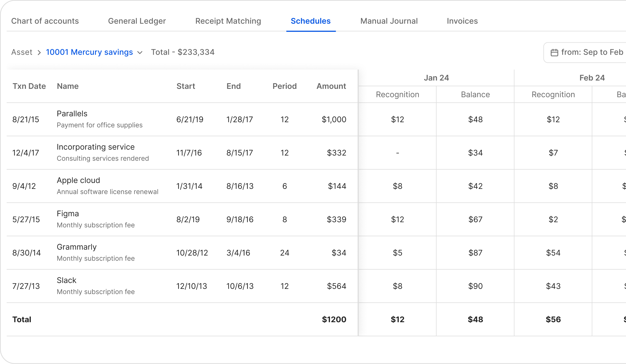
Task: Select the Figma subscription row
Action: click(x=68, y=214)
